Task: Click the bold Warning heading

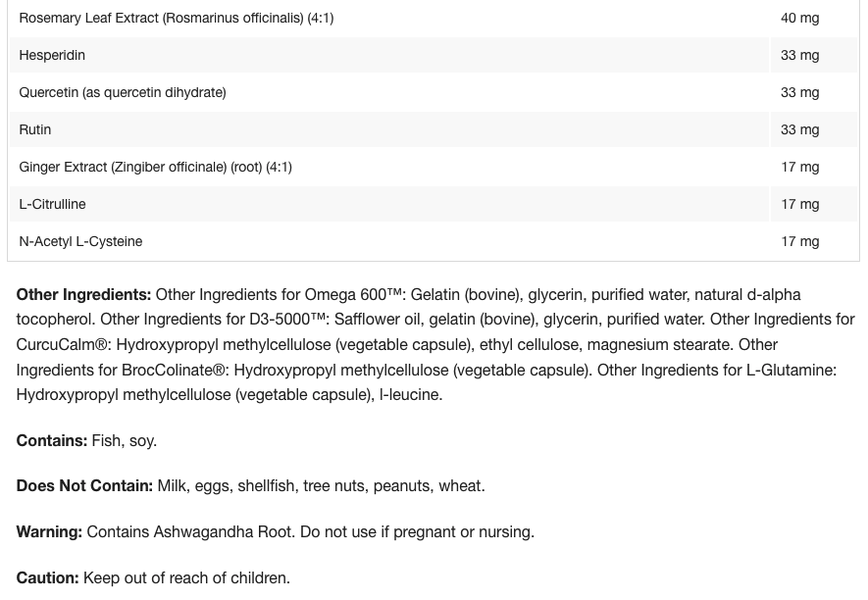Action: pyautogui.click(x=49, y=531)
